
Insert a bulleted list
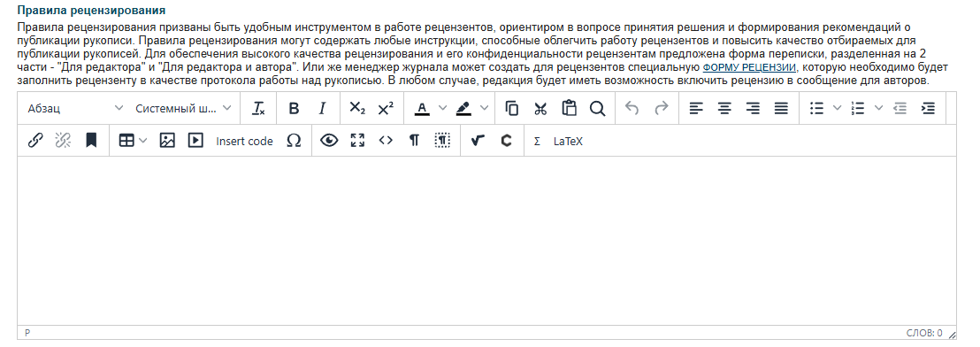[x=816, y=109]
